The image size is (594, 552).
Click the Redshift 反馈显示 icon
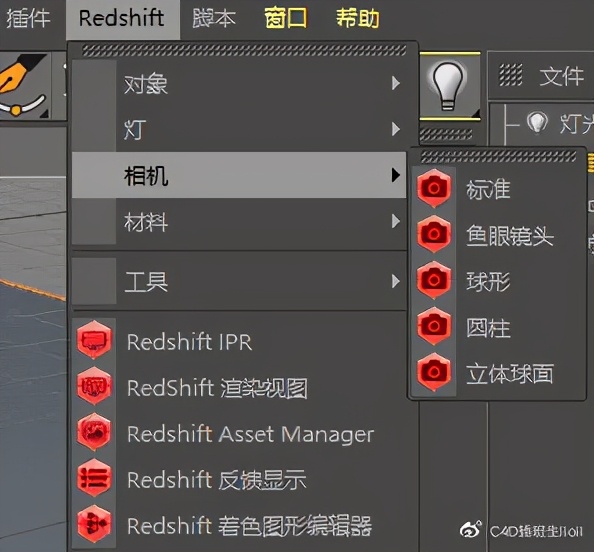[94, 478]
